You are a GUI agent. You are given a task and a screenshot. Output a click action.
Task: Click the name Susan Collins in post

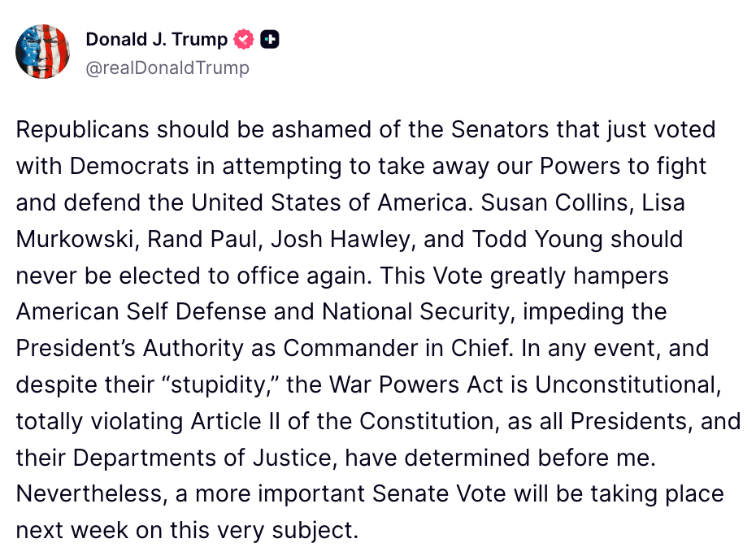[x=556, y=202]
